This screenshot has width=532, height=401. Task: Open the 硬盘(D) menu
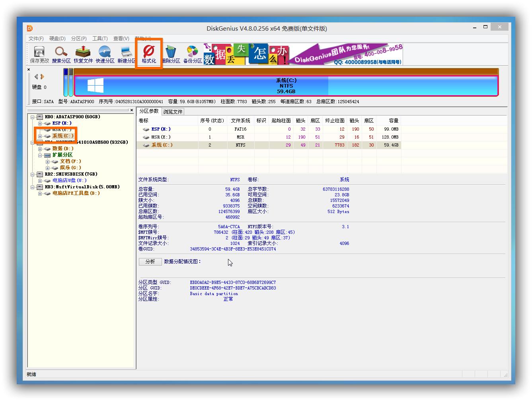click(57, 38)
